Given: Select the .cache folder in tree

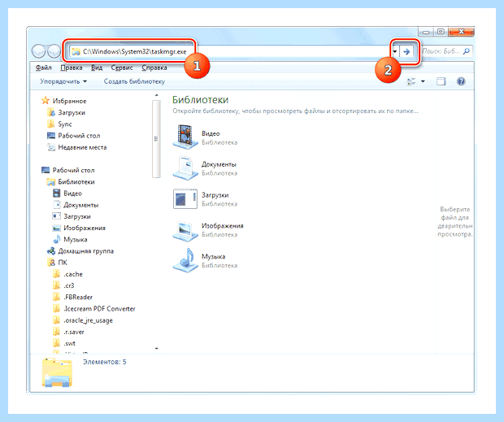Looking at the screenshot, I should tap(73, 275).
